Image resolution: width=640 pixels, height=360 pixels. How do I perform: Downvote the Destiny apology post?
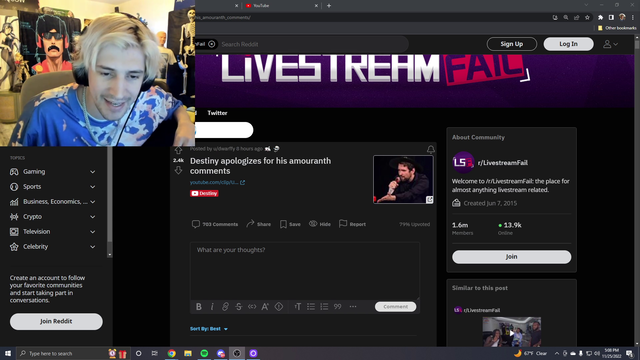[178, 170]
